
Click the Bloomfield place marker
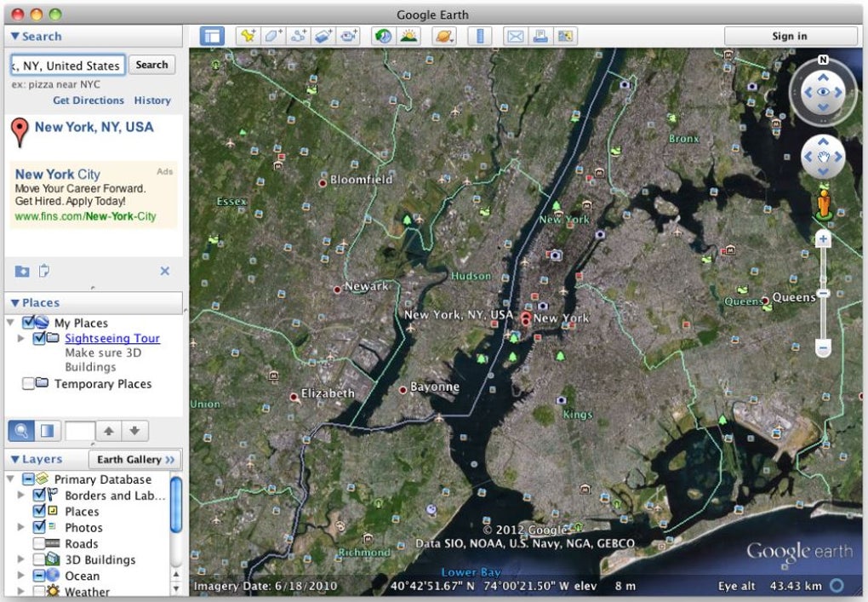pos(323,183)
